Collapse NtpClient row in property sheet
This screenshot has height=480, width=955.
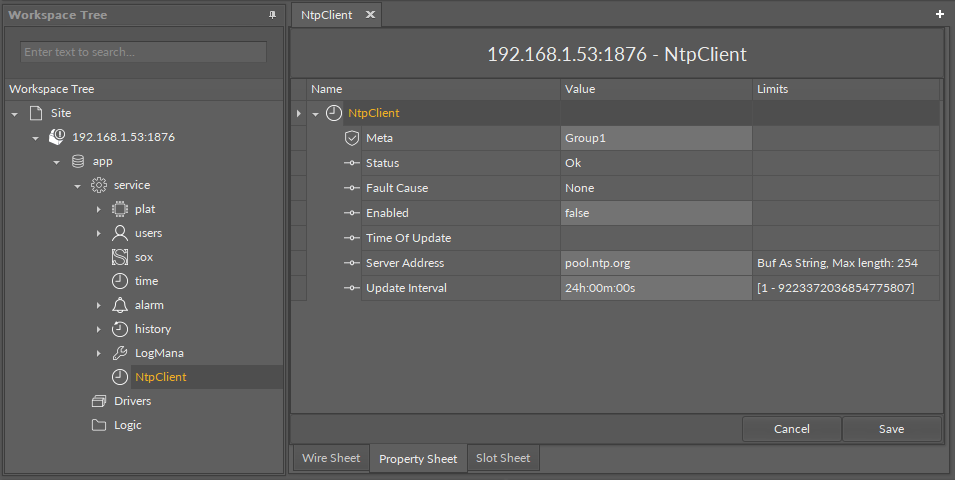[x=316, y=114]
